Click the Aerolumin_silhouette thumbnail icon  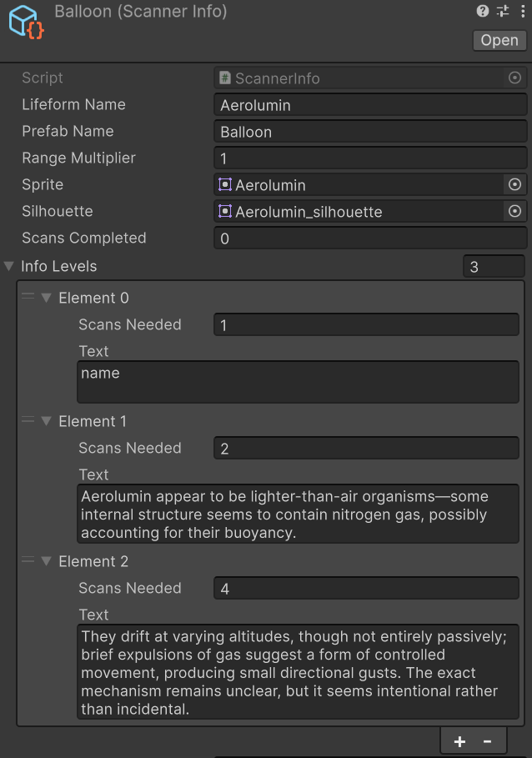(223, 211)
